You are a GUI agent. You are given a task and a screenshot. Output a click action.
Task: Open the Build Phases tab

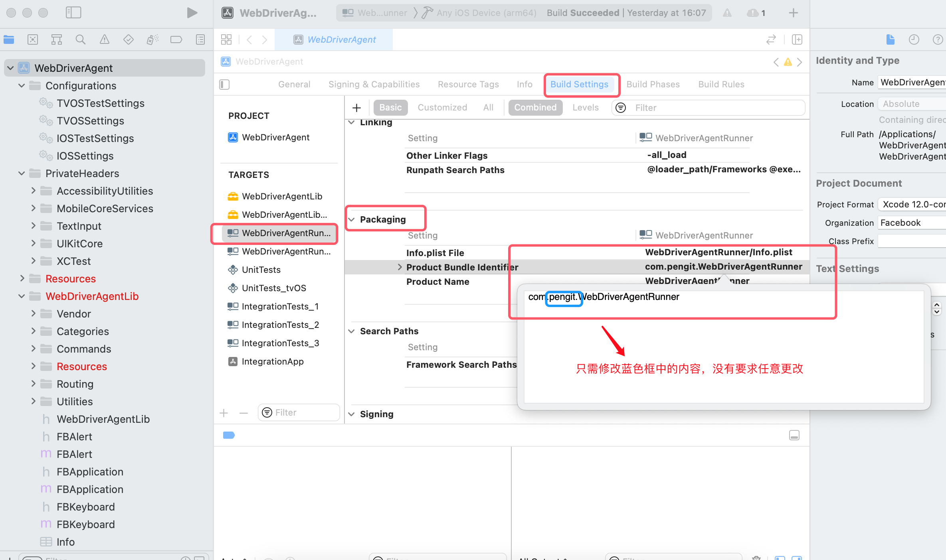pos(653,85)
